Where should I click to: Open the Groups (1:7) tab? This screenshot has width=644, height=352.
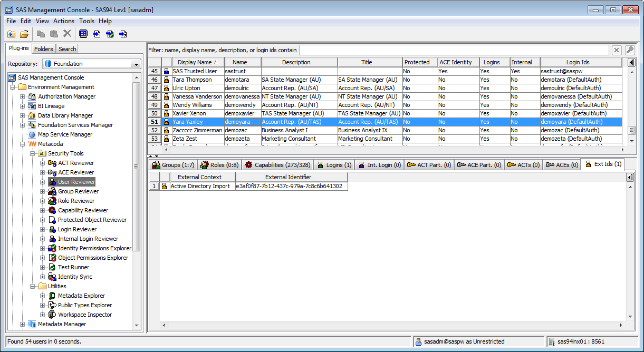(x=173, y=165)
